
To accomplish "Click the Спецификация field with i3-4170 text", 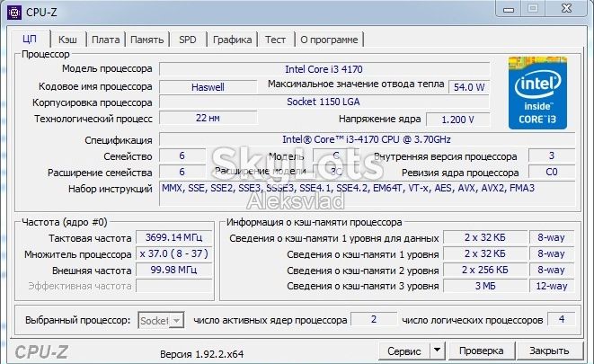I will pos(367,139).
